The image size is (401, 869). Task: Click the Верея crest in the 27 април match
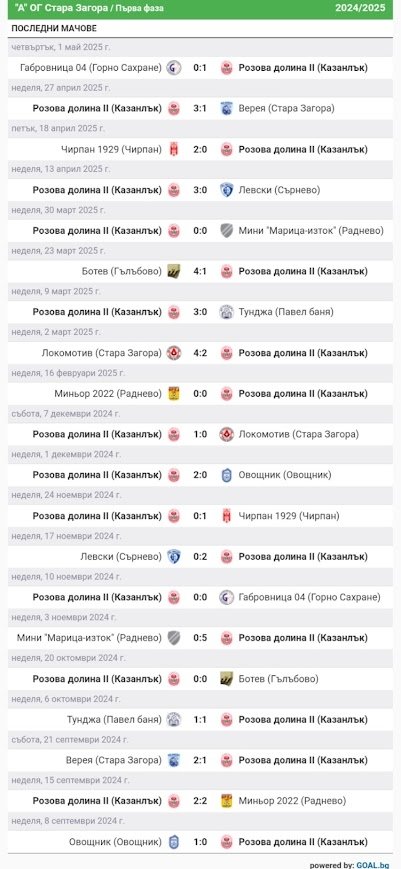226,109
